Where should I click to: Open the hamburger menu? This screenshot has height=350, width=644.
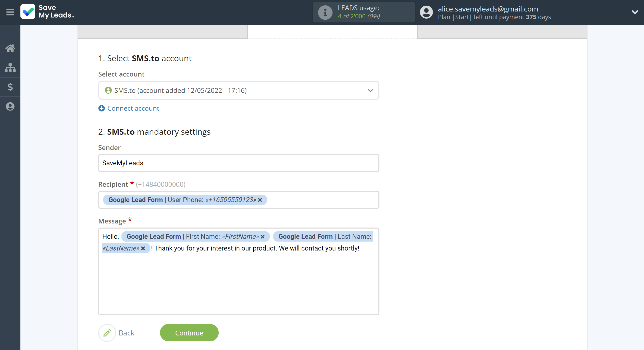pyautogui.click(x=10, y=12)
